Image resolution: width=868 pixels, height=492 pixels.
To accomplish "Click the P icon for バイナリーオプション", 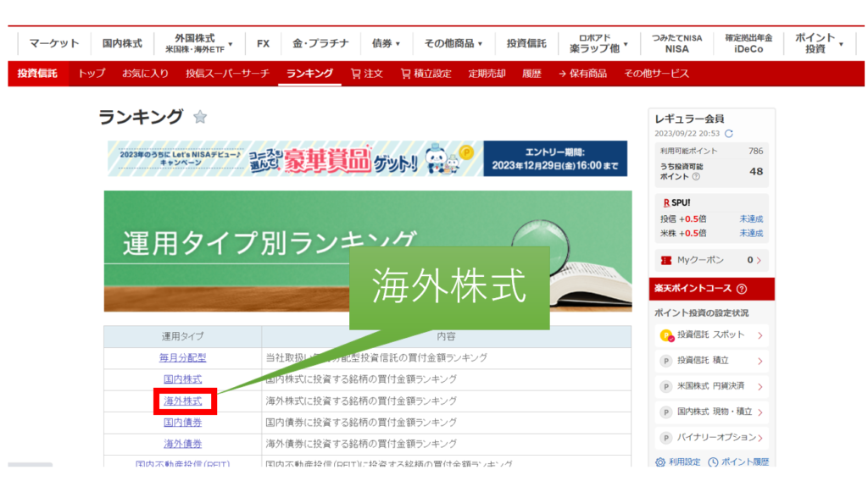I will 666,438.
